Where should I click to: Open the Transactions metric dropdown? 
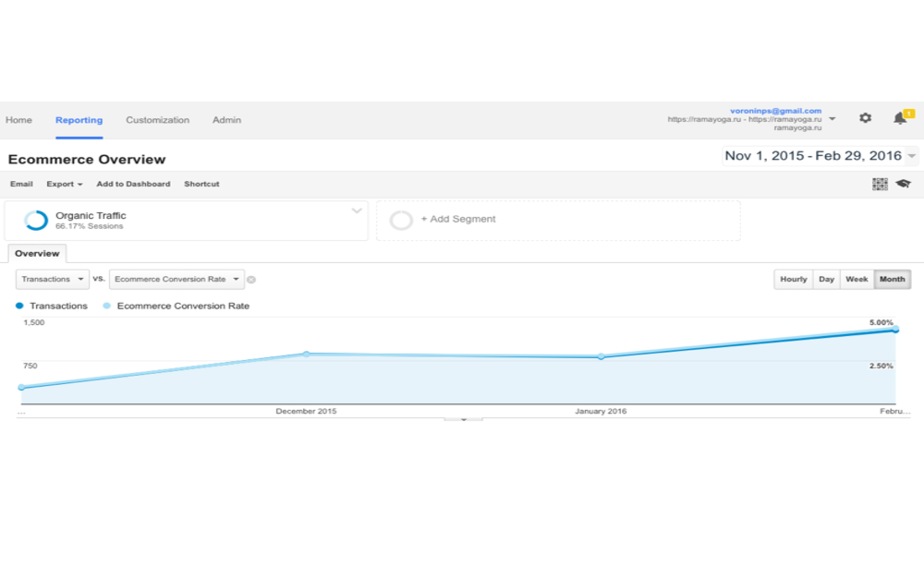tap(53, 279)
